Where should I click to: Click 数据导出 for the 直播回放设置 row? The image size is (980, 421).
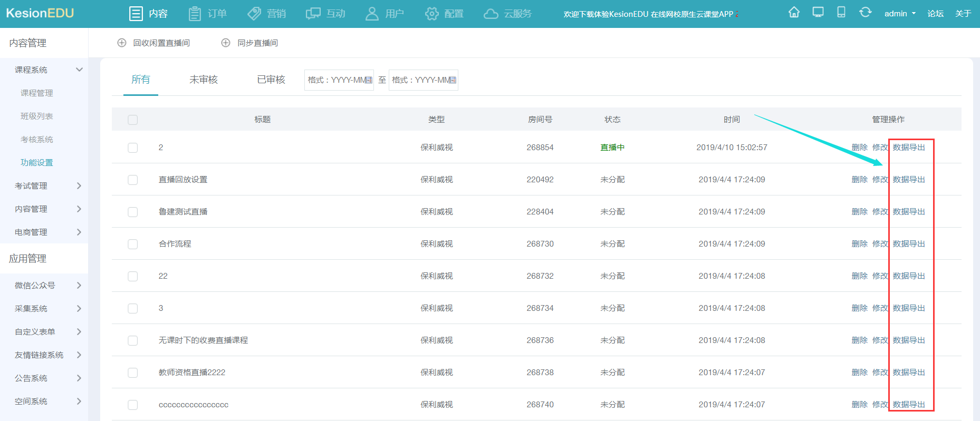[x=909, y=180]
